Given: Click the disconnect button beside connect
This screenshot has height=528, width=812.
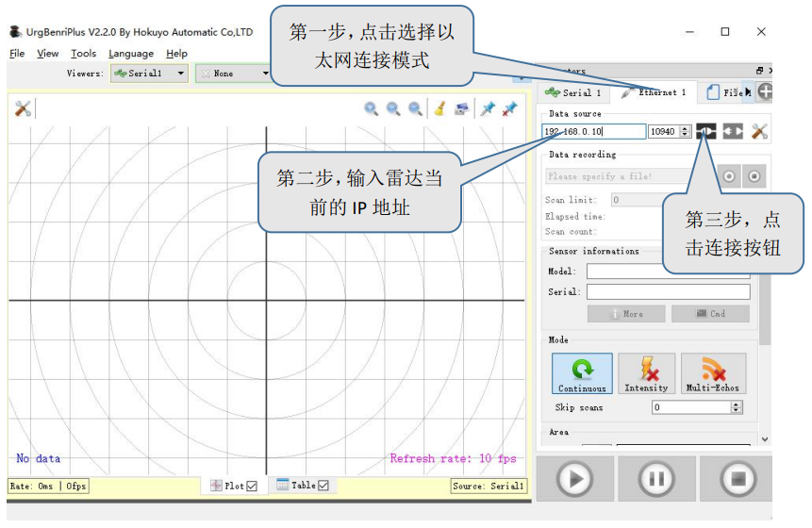Looking at the screenshot, I should [733, 132].
